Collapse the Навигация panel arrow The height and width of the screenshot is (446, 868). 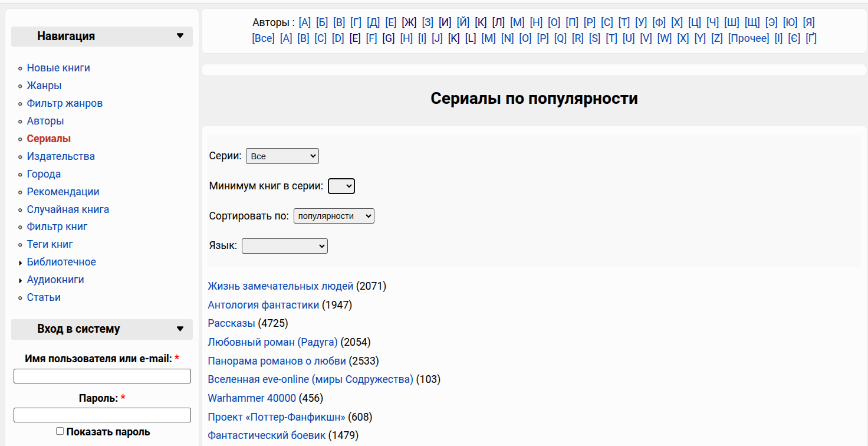click(180, 36)
